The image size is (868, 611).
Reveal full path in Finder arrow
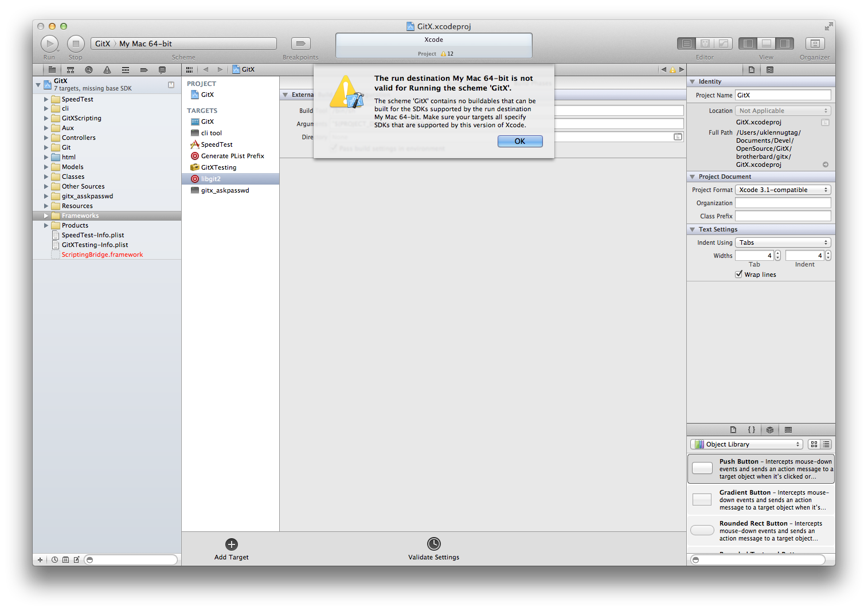point(826,164)
